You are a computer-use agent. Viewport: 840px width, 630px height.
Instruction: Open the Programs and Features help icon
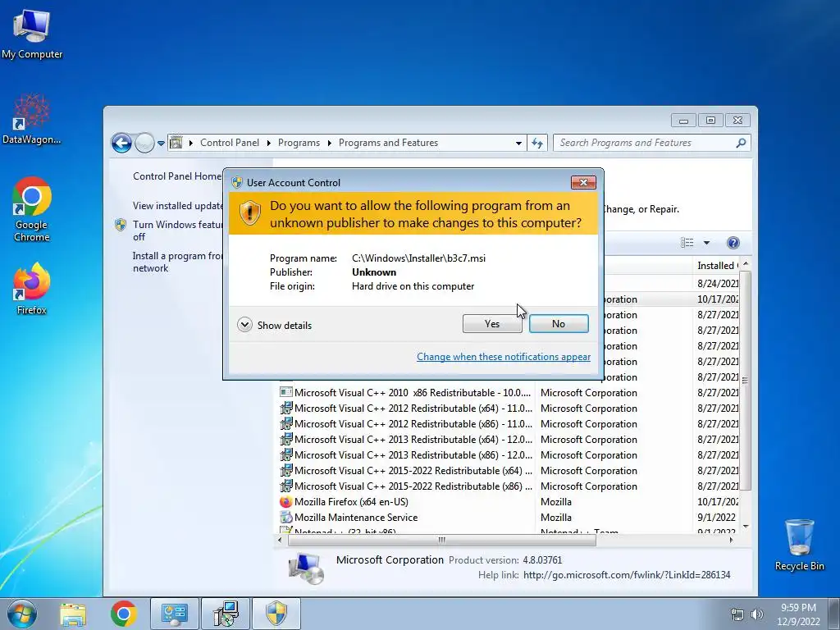(733, 243)
